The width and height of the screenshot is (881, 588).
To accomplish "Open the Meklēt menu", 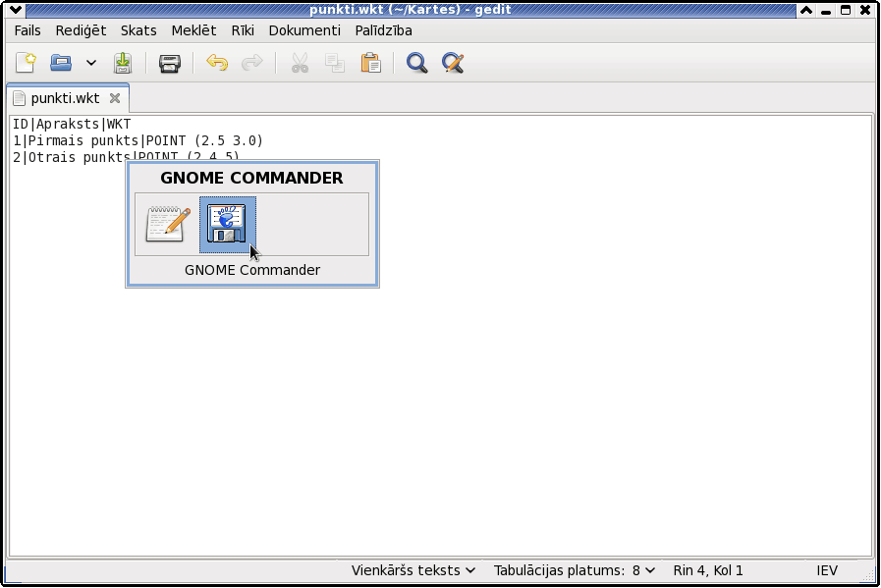I will (x=193, y=30).
